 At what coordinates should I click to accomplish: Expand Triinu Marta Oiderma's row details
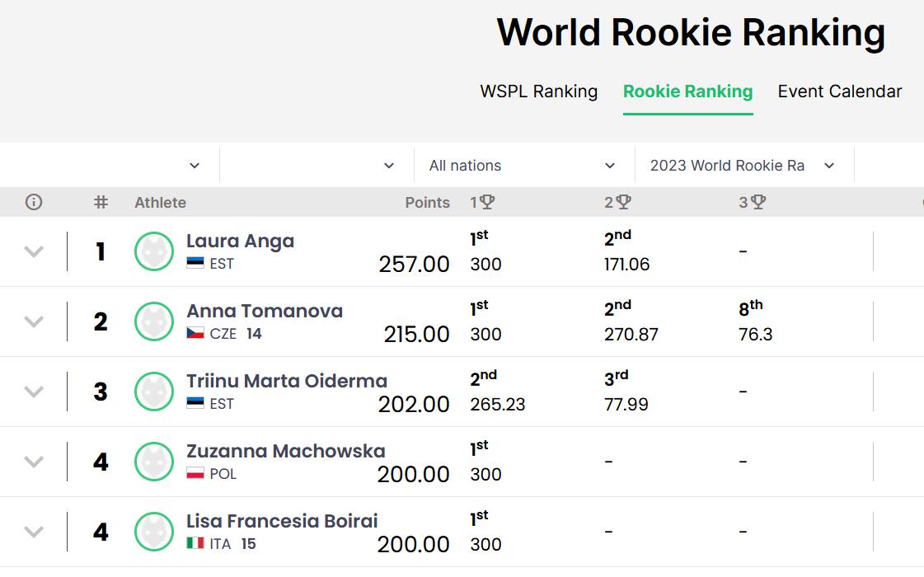click(x=34, y=392)
